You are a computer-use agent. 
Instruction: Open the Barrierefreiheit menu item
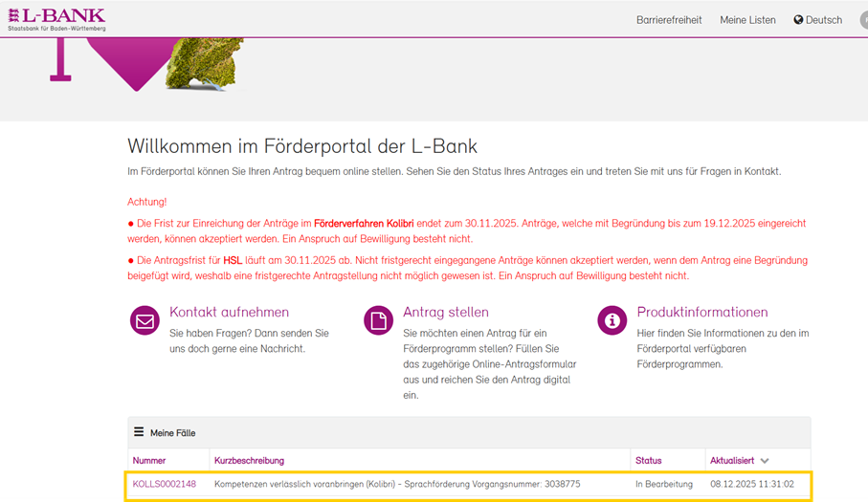[669, 20]
